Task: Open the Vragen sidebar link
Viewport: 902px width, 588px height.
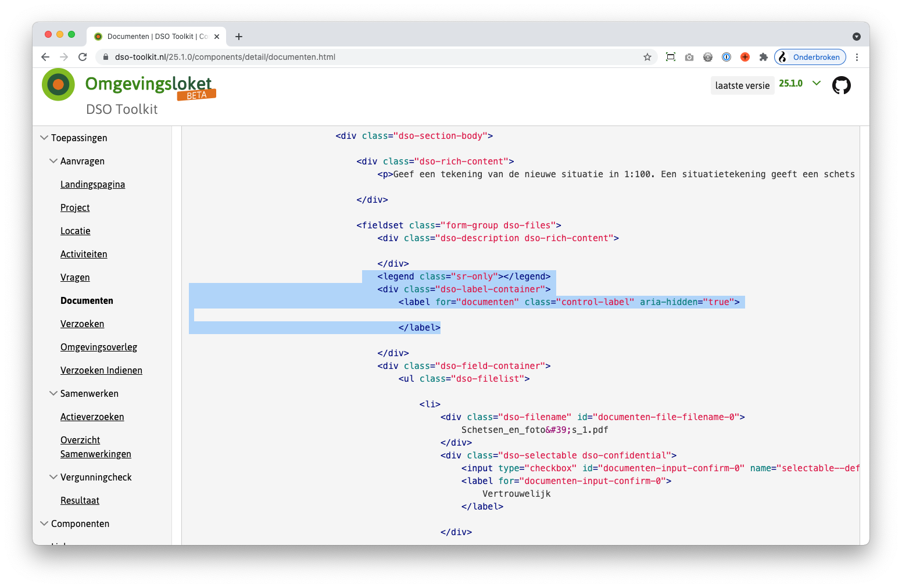Action: point(75,277)
